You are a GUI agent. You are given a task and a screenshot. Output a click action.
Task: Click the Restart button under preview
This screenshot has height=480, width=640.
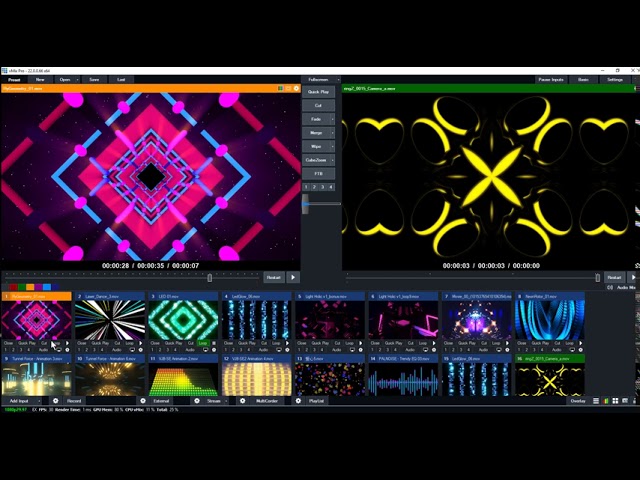[273, 277]
